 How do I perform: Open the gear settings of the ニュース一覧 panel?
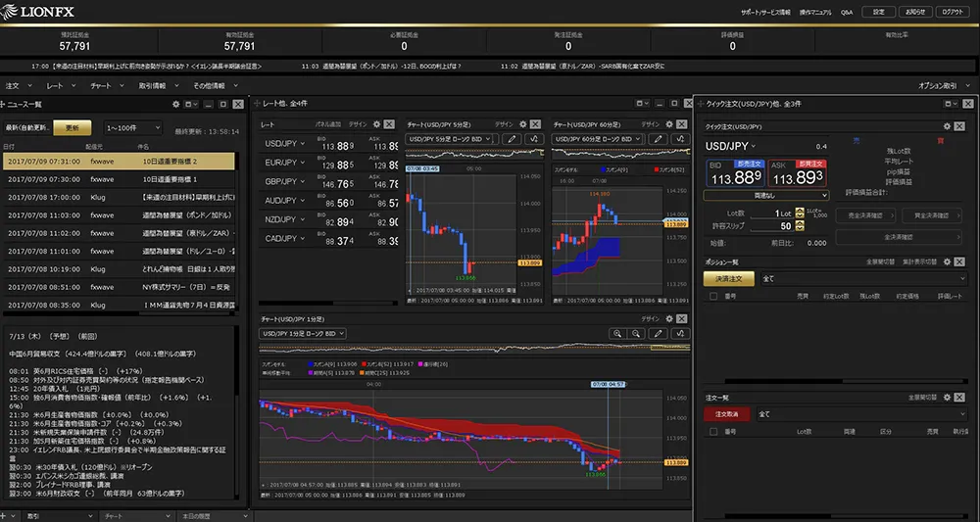pos(175,104)
